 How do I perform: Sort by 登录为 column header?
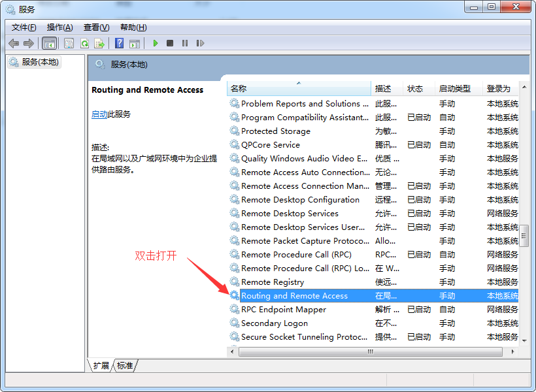click(501, 88)
